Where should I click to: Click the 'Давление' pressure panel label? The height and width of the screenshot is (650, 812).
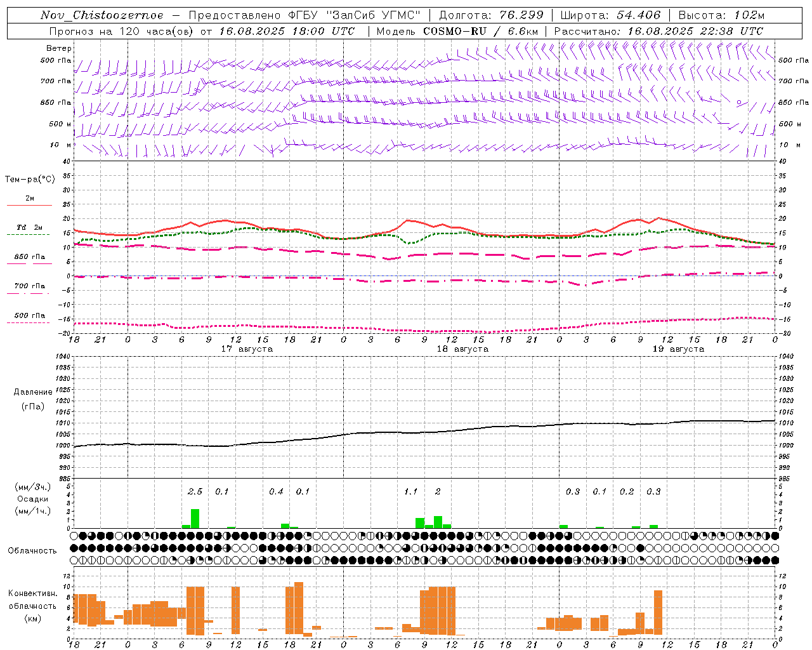33,392
